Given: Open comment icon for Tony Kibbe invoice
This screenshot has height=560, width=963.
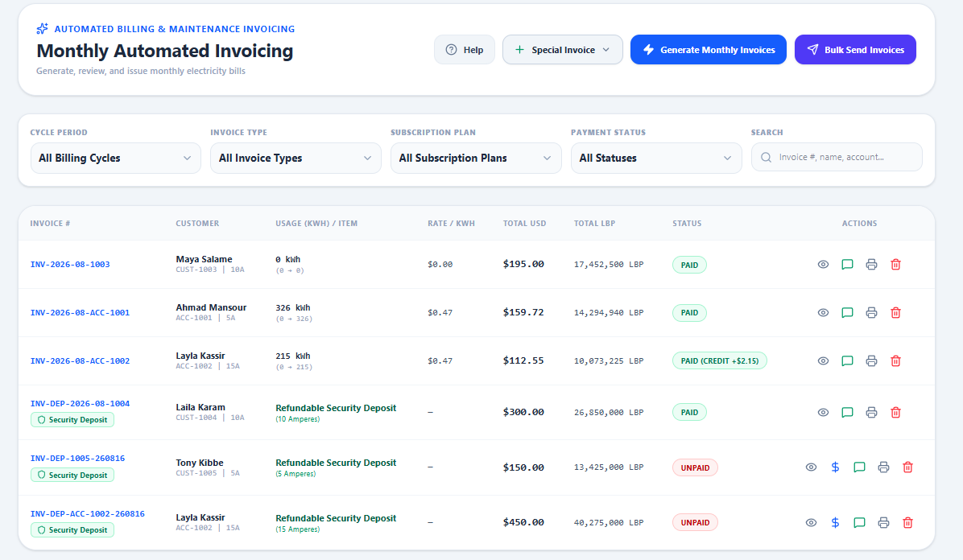Looking at the screenshot, I should tap(859, 467).
